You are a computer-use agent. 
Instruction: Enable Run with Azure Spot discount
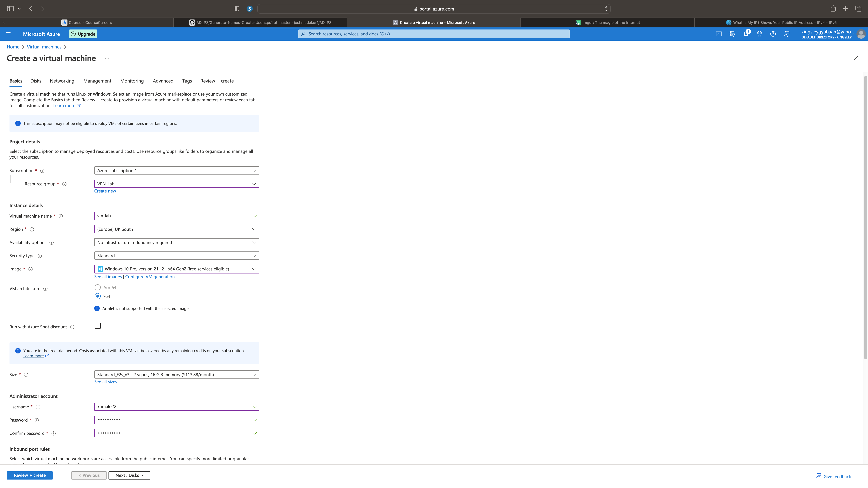coord(98,326)
